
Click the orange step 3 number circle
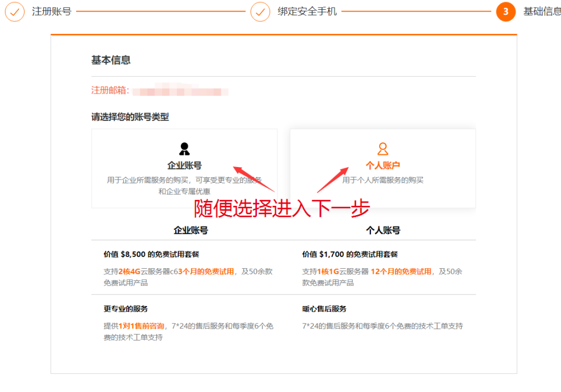(506, 11)
